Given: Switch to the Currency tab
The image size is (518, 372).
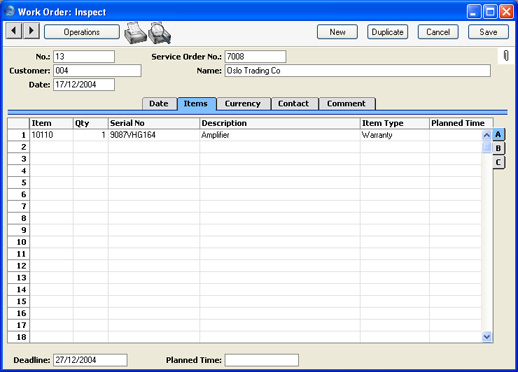Looking at the screenshot, I should (x=243, y=104).
